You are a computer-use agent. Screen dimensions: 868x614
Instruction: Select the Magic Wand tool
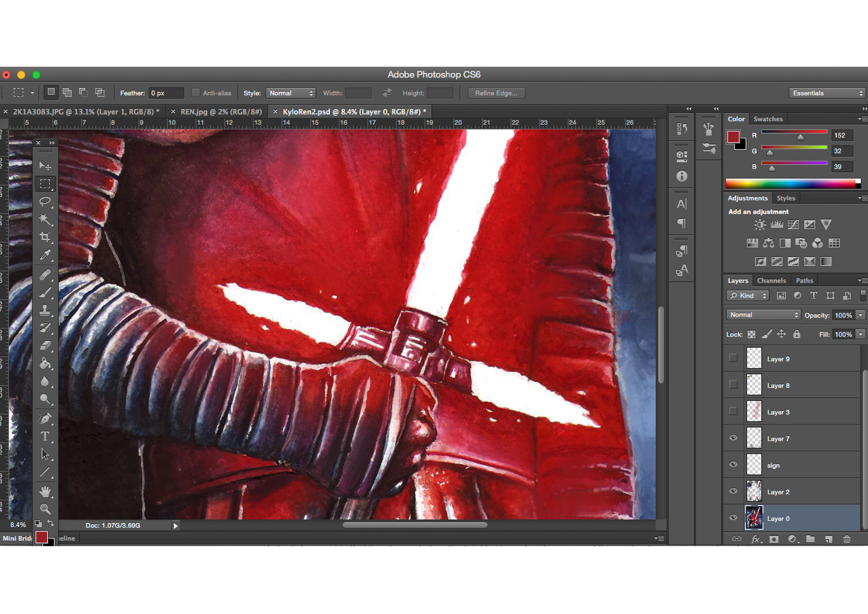coord(45,219)
